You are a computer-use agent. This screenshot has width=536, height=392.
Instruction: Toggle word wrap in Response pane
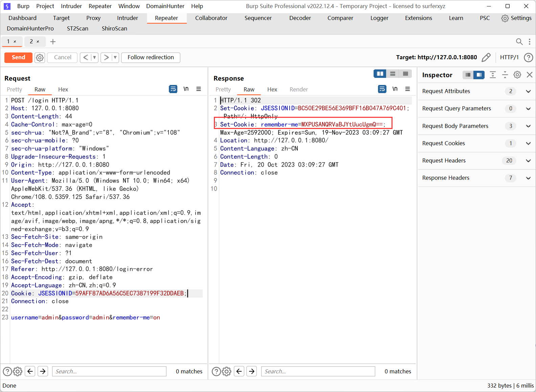coord(382,89)
